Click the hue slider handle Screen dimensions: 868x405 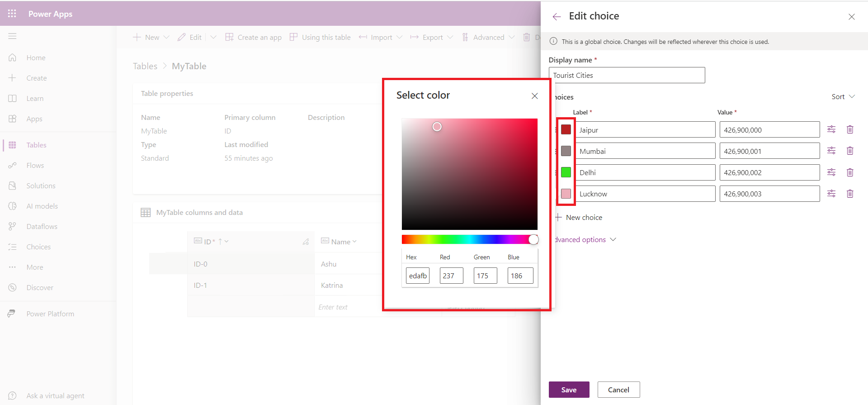click(533, 240)
